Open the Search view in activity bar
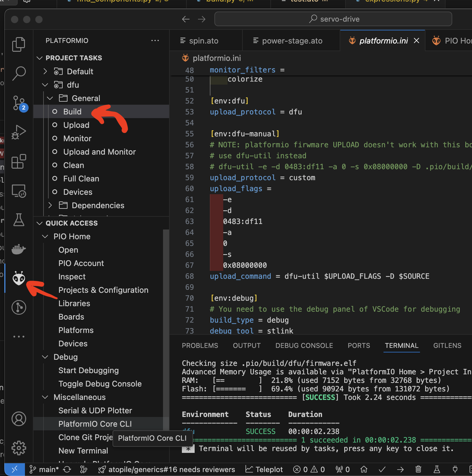 [x=19, y=73]
